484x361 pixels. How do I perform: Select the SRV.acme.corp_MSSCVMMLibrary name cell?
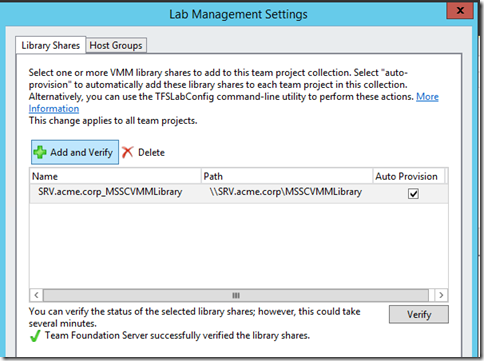[x=110, y=192]
